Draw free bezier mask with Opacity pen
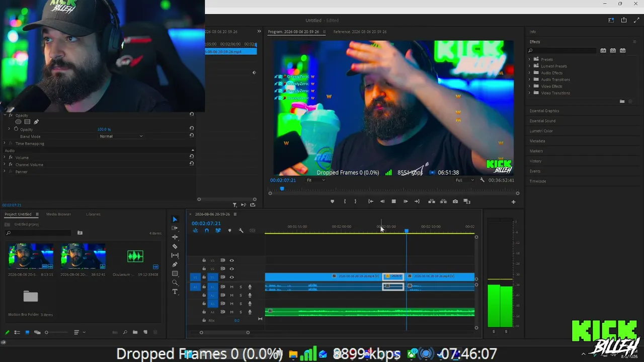The height and width of the screenshot is (362, 644). (x=36, y=122)
